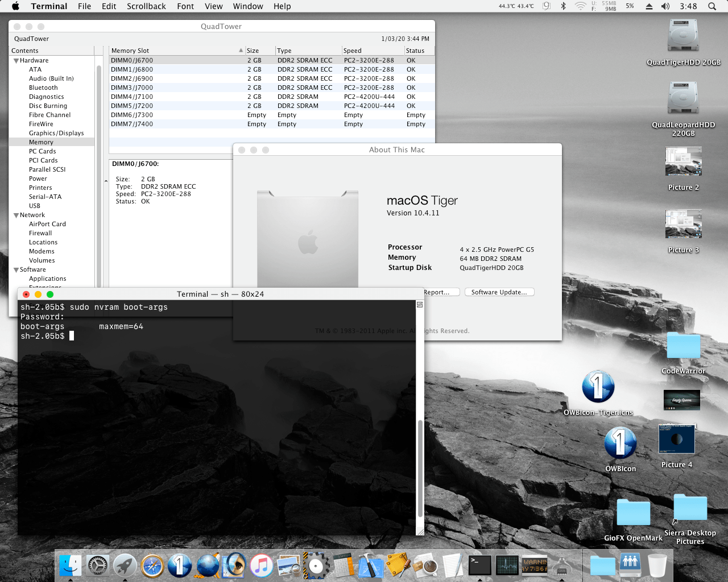Select Applications under Software
Screen dimensions: 728x582
47,278
